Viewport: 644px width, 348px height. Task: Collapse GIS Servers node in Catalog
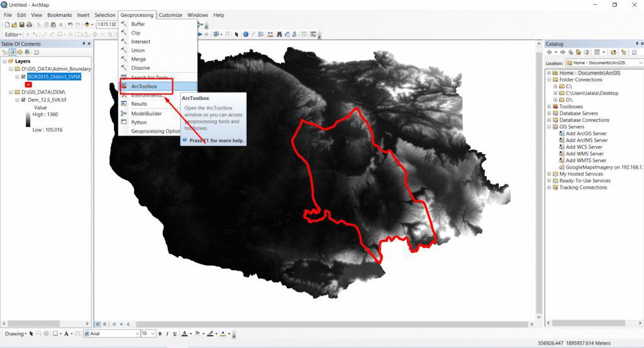[x=549, y=127]
